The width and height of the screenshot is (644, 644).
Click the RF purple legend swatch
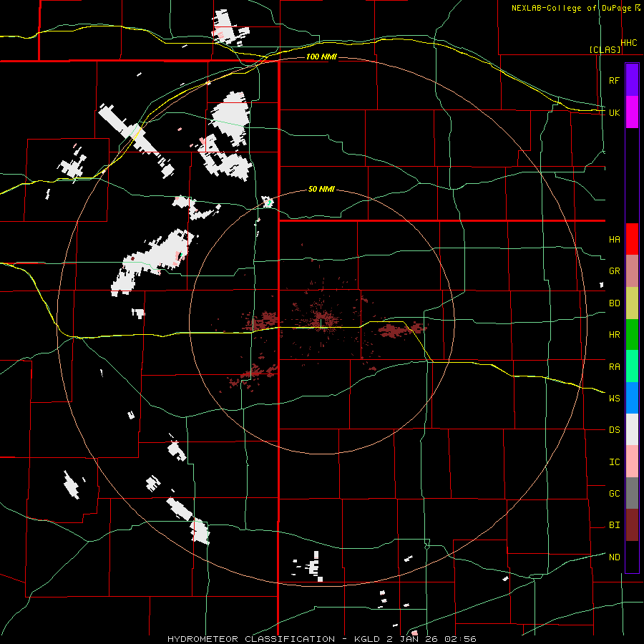click(632, 80)
